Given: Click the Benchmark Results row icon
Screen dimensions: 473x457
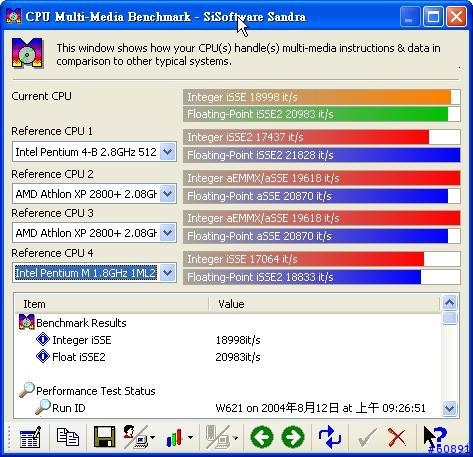Looking at the screenshot, I should click(x=27, y=322).
